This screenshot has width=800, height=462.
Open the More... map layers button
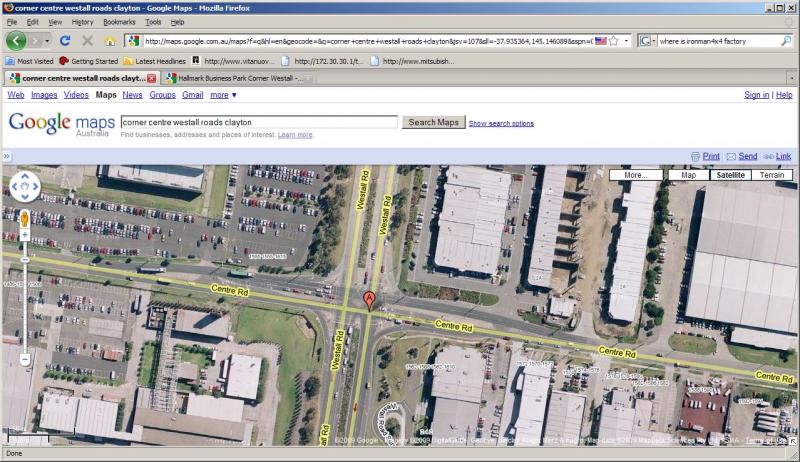coord(636,175)
